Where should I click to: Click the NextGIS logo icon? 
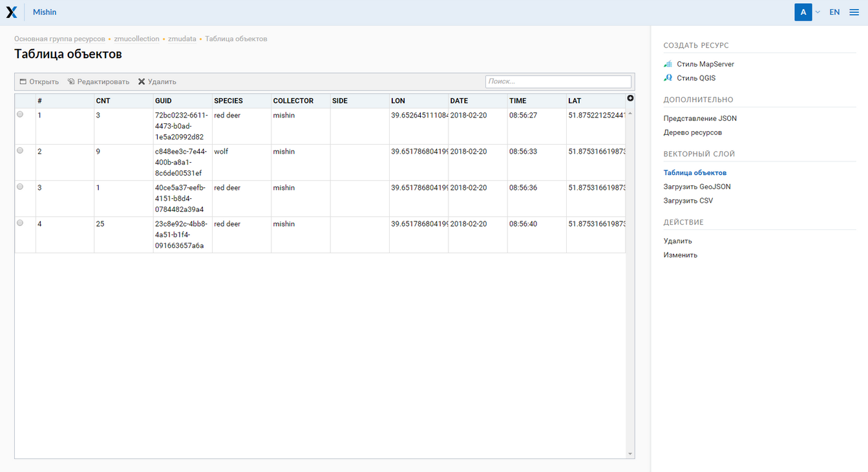click(12, 12)
